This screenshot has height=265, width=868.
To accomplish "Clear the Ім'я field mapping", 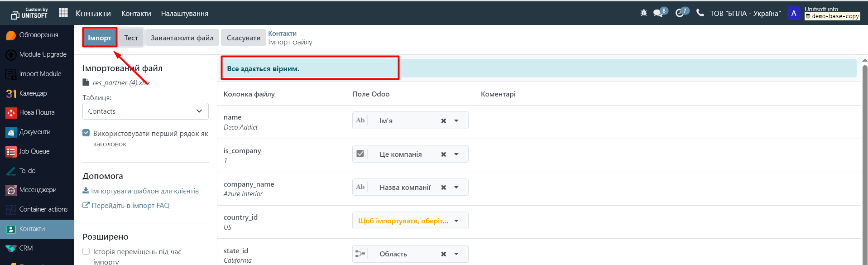I will tap(443, 121).
